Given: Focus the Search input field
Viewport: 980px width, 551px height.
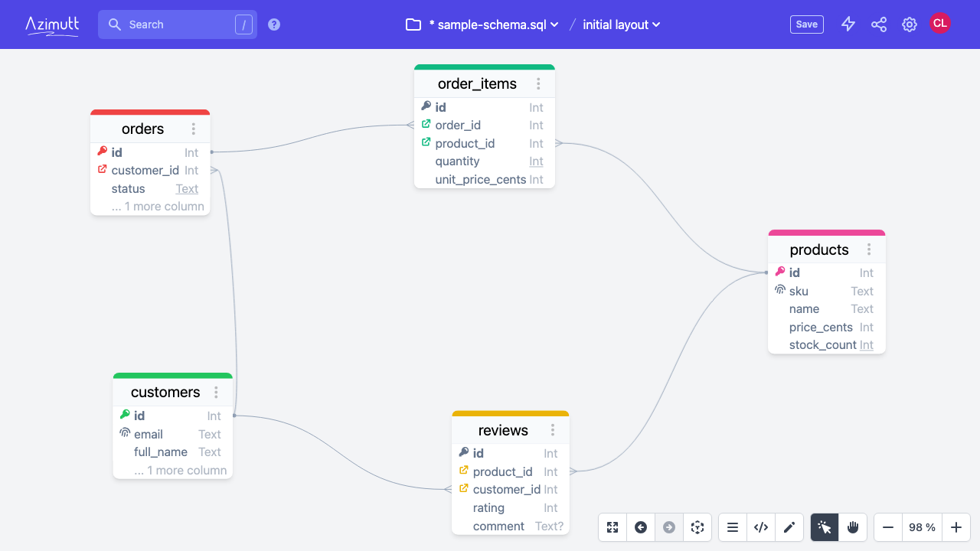Looking at the screenshot, I should pyautogui.click(x=178, y=24).
